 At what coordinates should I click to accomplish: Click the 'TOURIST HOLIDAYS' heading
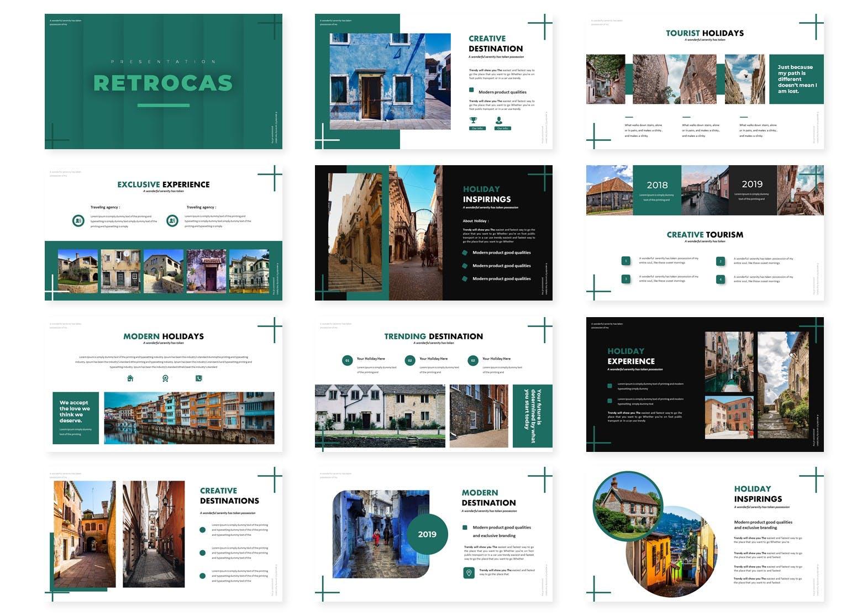(x=705, y=33)
